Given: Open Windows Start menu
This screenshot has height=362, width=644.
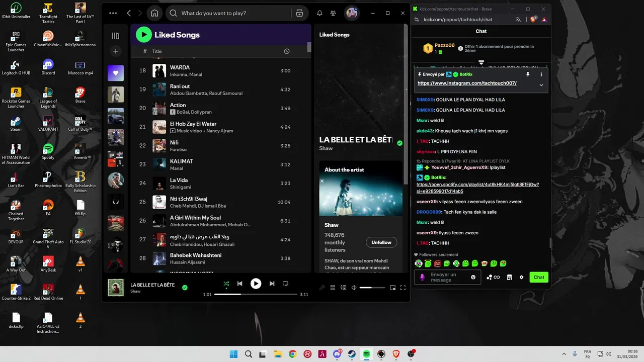Looking at the screenshot, I should click(233, 354).
